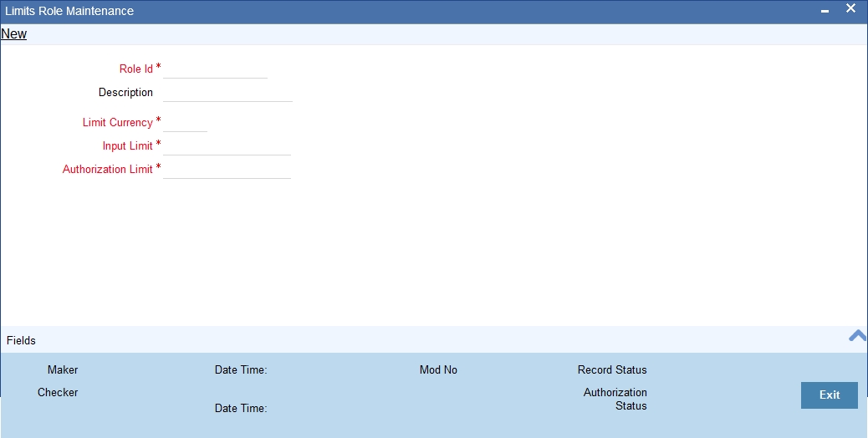Screen dimensions: 868x438
Task: Collapse the Fields footer panel chevron
Action: [857, 336]
